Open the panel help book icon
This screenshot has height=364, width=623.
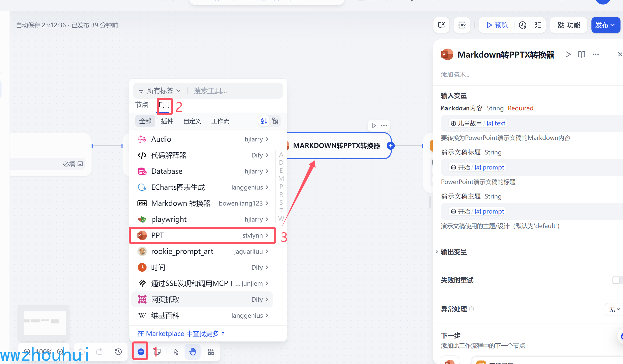coord(581,54)
